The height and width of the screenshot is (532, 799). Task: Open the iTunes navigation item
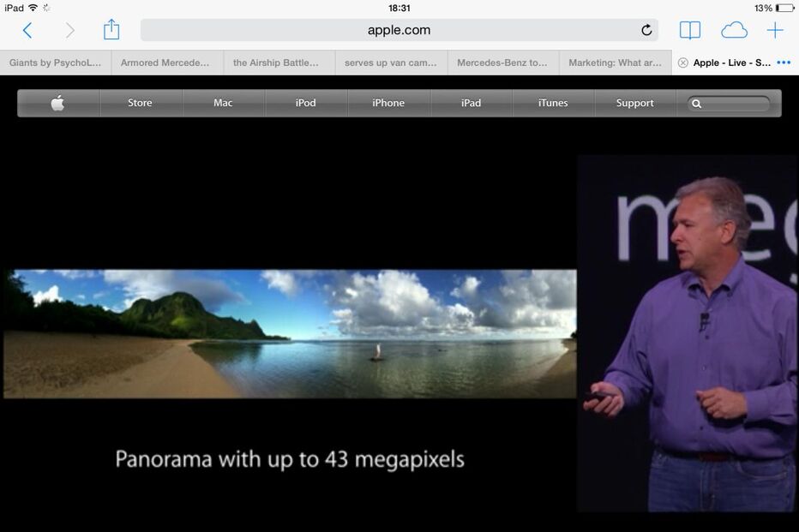tap(553, 103)
